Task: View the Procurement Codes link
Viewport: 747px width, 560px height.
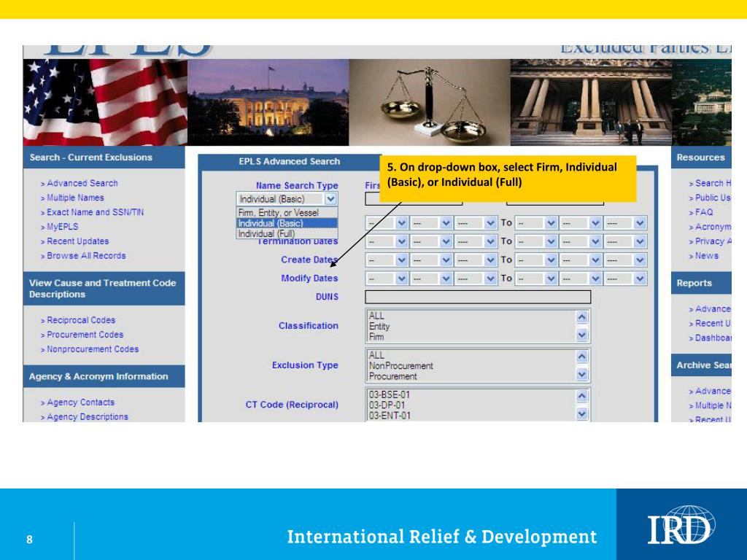Action: click(x=85, y=335)
